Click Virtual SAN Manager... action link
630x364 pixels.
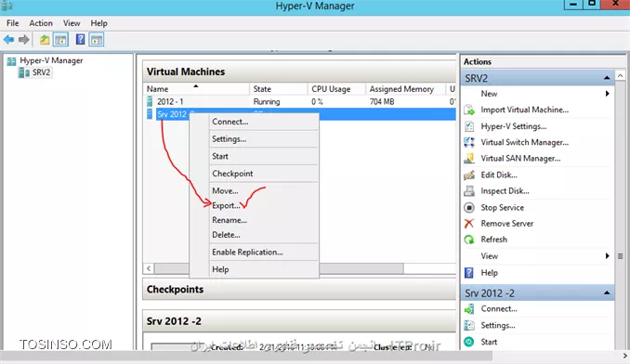[520, 158]
